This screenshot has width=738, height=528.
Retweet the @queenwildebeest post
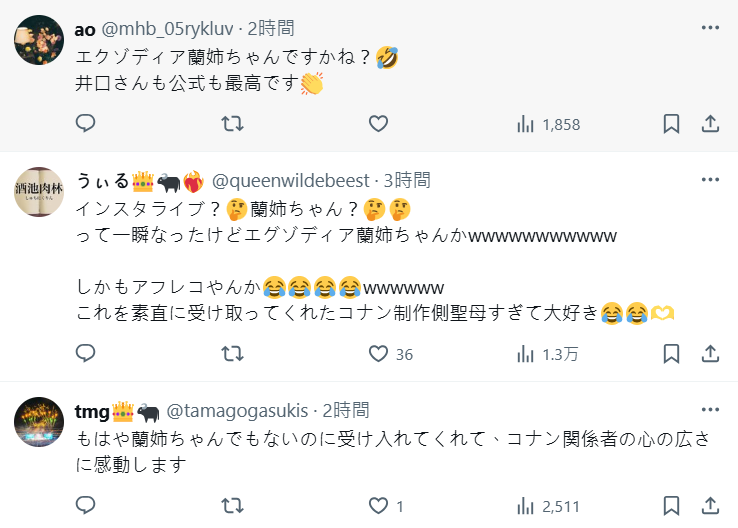[232, 354]
